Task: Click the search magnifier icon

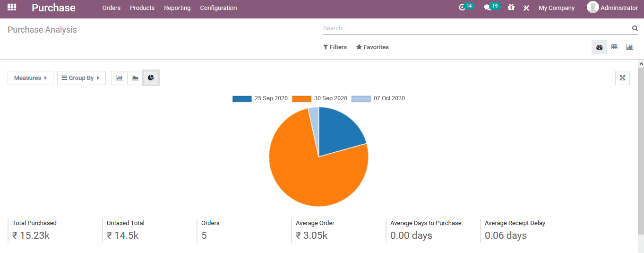Action: [635, 28]
